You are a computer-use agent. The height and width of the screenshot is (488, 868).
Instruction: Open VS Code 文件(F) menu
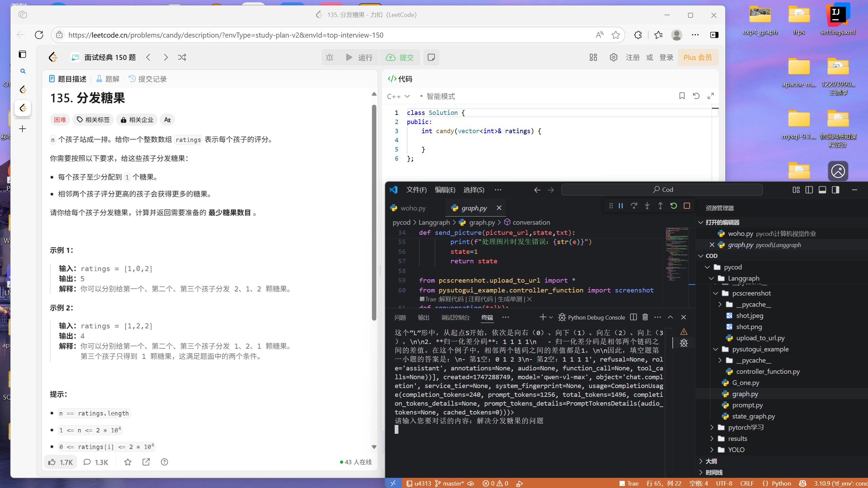[416, 190]
